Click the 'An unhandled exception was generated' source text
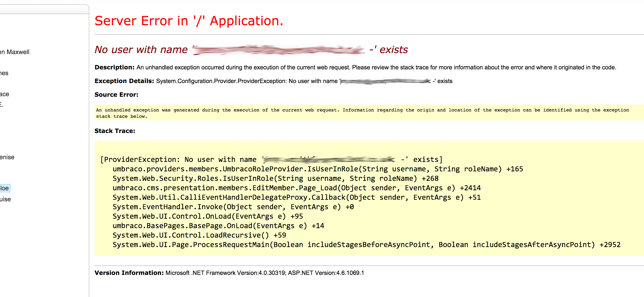Viewport: 644px width, 297px height. pyautogui.click(x=362, y=113)
